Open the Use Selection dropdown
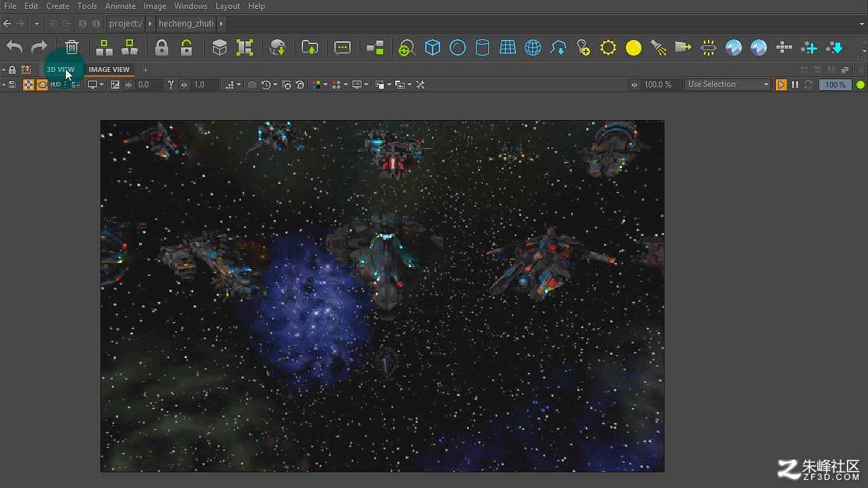The width and height of the screenshot is (868, 488). [728, 85]
